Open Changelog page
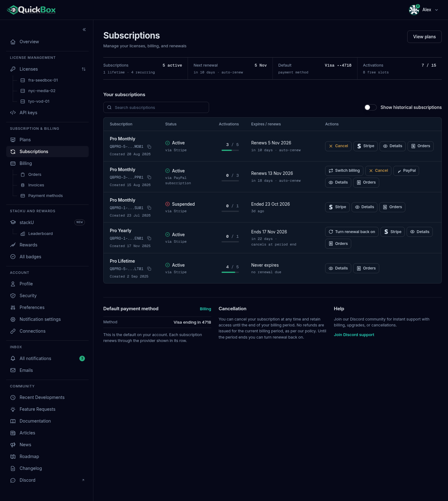Viewport: 448px width, 501px height. point(47,468)
